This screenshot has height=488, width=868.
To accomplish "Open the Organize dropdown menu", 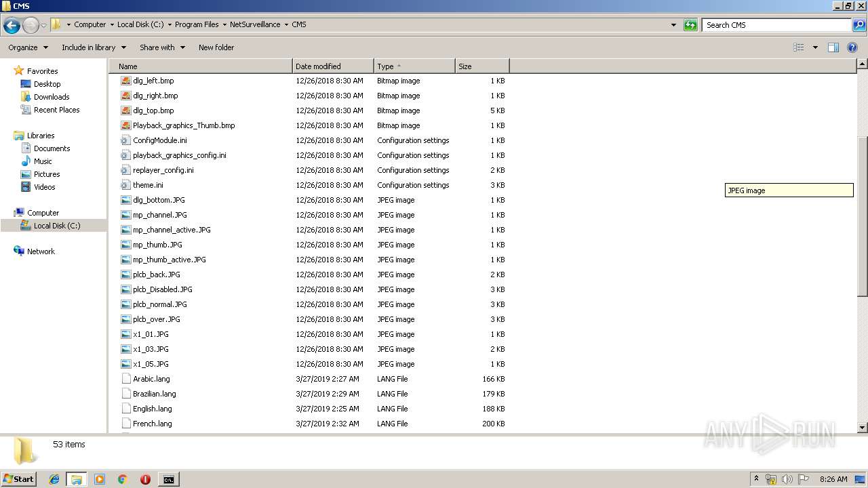I will pyautogui.click(x=28, y=47).
